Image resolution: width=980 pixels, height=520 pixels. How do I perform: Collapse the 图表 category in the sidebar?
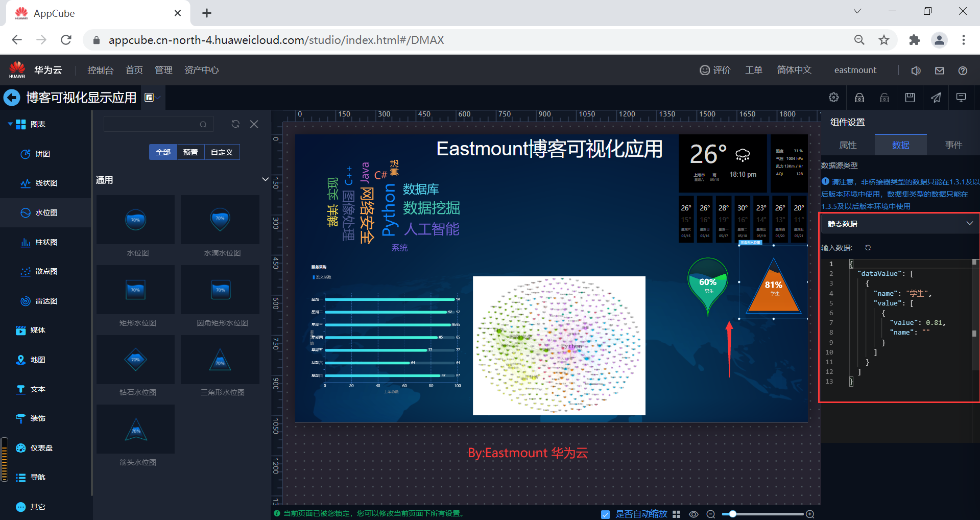[x=10, y=124]
